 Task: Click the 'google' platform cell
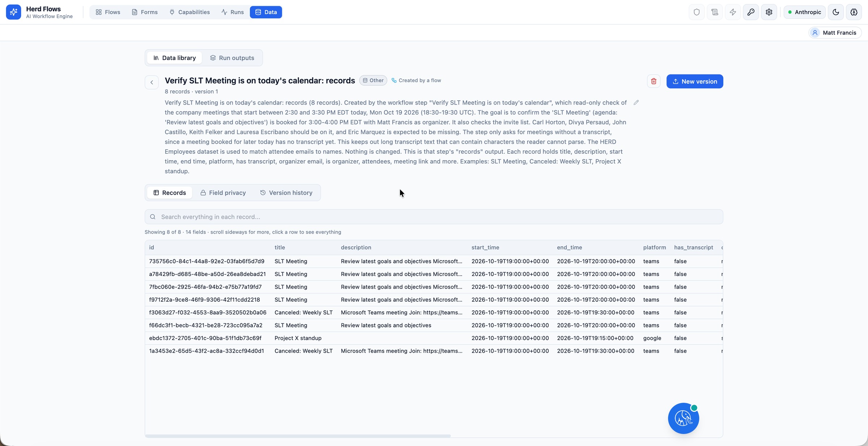point(652,338)
